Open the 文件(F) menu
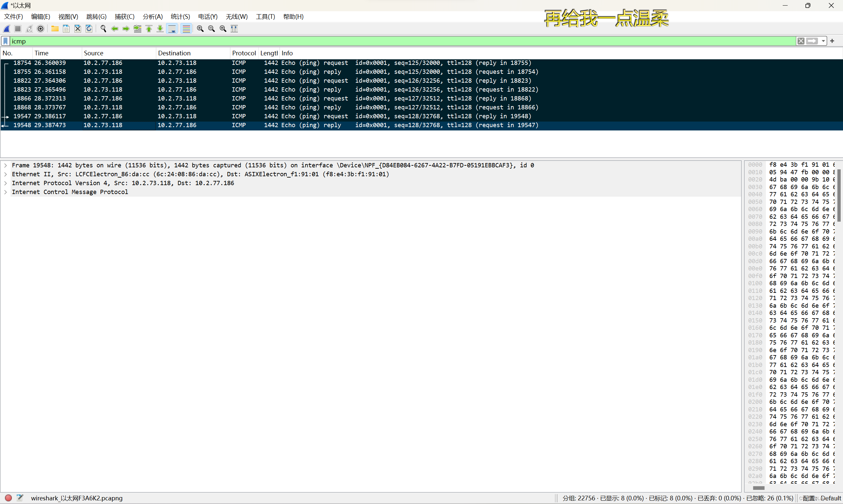Viewport: 843px width, 504px height. coord(13,17)
